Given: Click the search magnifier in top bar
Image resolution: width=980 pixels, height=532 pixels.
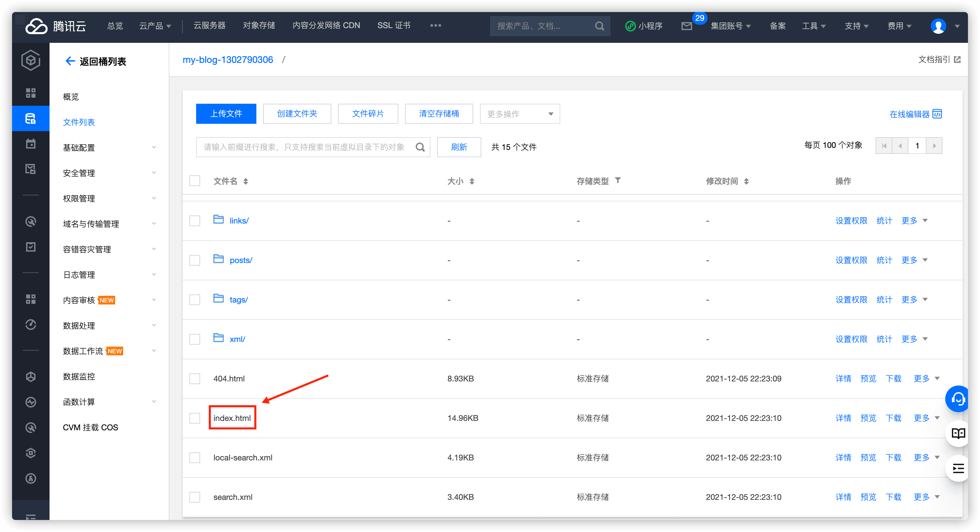Looking at the screenshot, I should (x=599, y=26).
